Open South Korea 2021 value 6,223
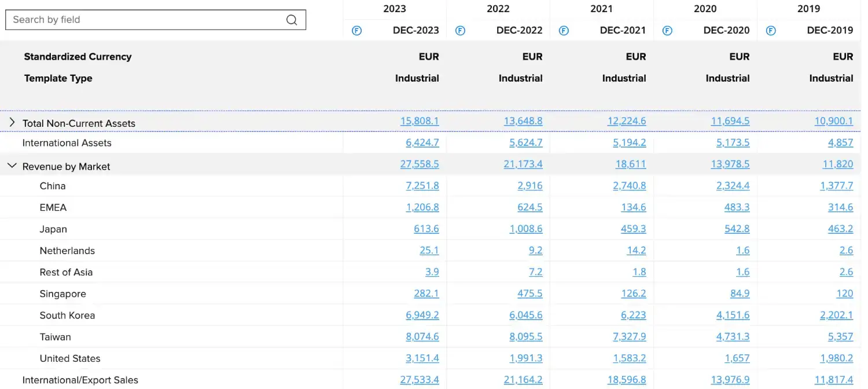Screen dimensions: 868x389 [x=630, y=315]
